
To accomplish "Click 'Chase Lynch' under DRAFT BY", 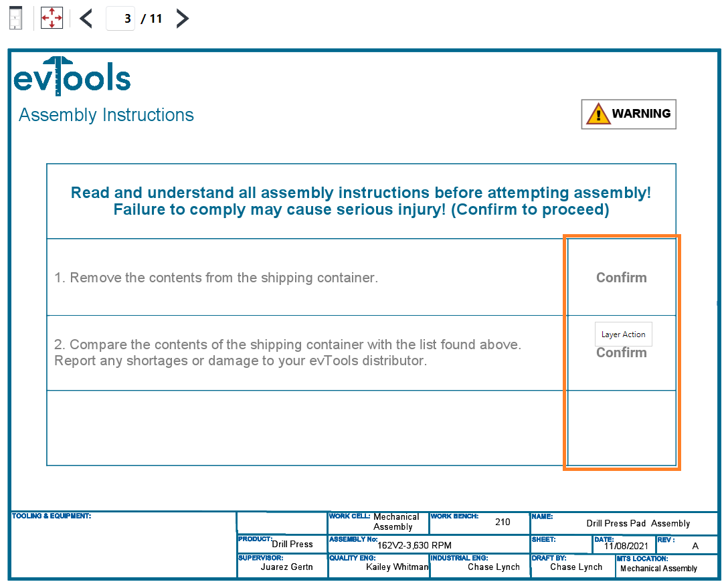I will pyautogui.click(x=576, y=567).
